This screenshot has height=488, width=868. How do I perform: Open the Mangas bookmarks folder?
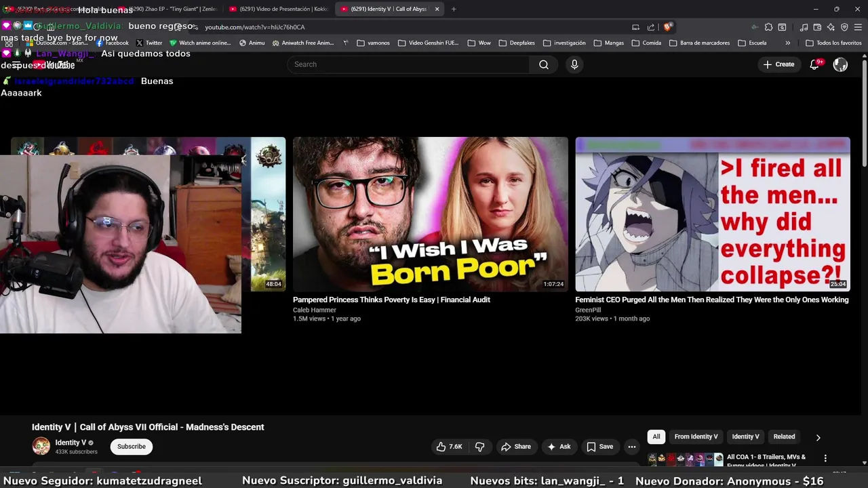(x=608, y=43)
